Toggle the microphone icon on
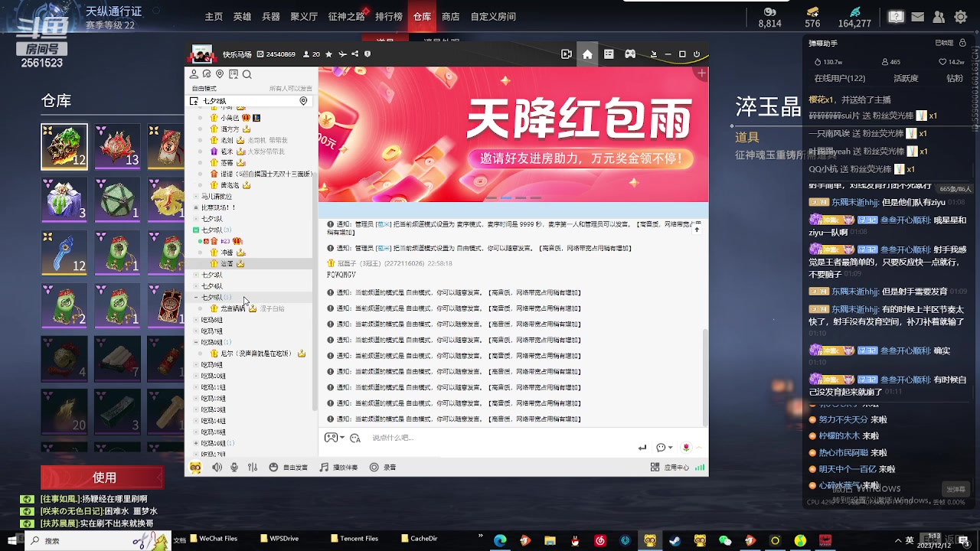 pyautogui.click(x=234, y=467)
